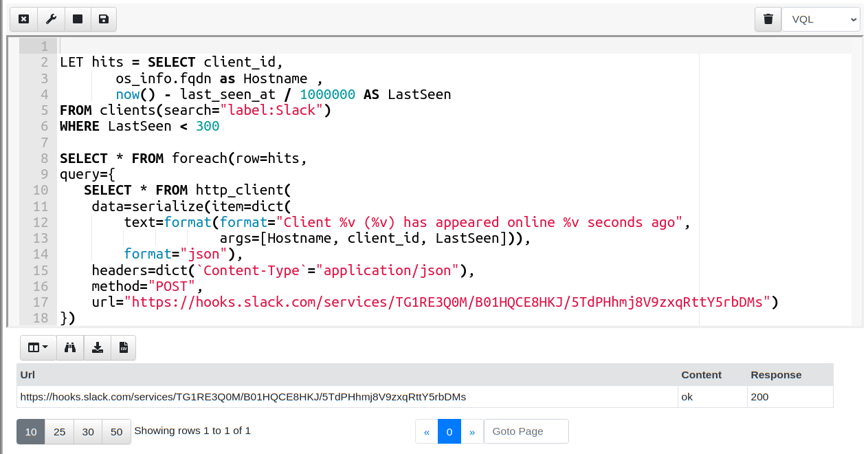Download the table with the download icon
The height and width of the screenshot is (454, 868).
pos(98,348)
